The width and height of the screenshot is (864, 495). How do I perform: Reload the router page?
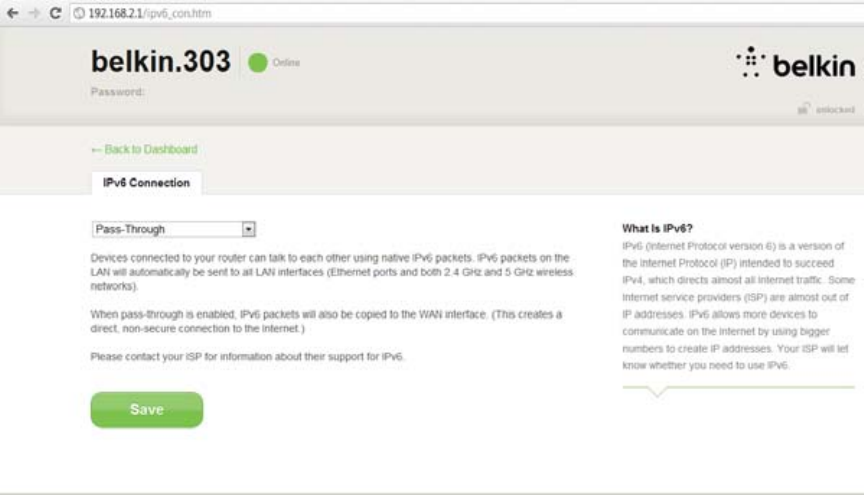(x=55, y=13)
